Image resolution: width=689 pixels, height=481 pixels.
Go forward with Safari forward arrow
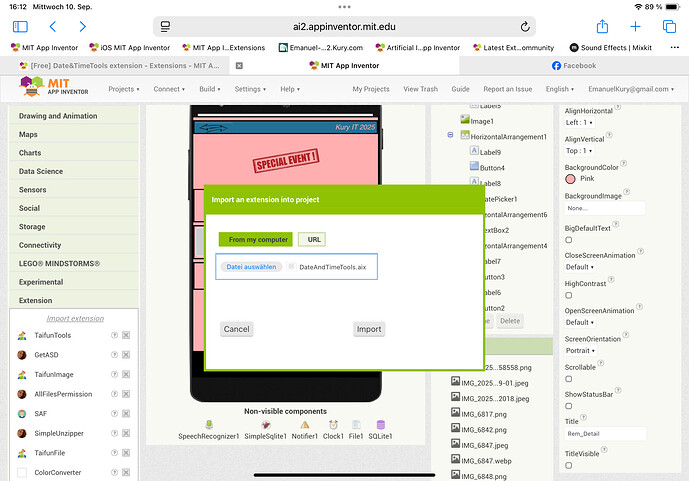(x=82, y=27)
